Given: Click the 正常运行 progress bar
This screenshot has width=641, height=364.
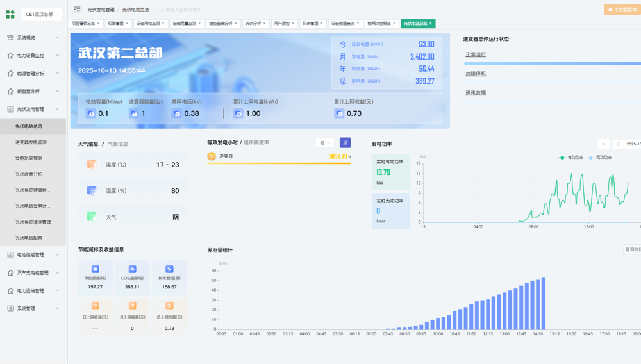Looking at the screenshot, I should (x=553, y=63).
